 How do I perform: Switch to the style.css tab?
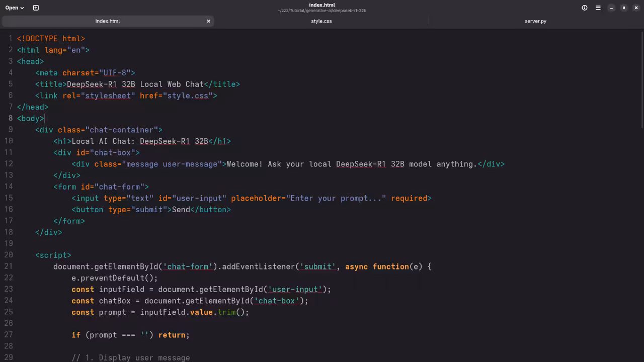click(321, 21)
